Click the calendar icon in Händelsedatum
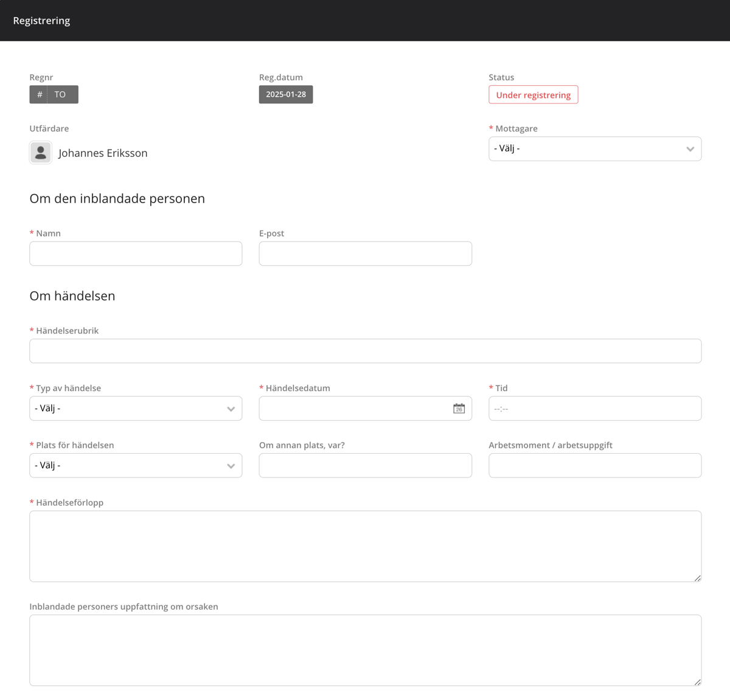 coord(459,409)
